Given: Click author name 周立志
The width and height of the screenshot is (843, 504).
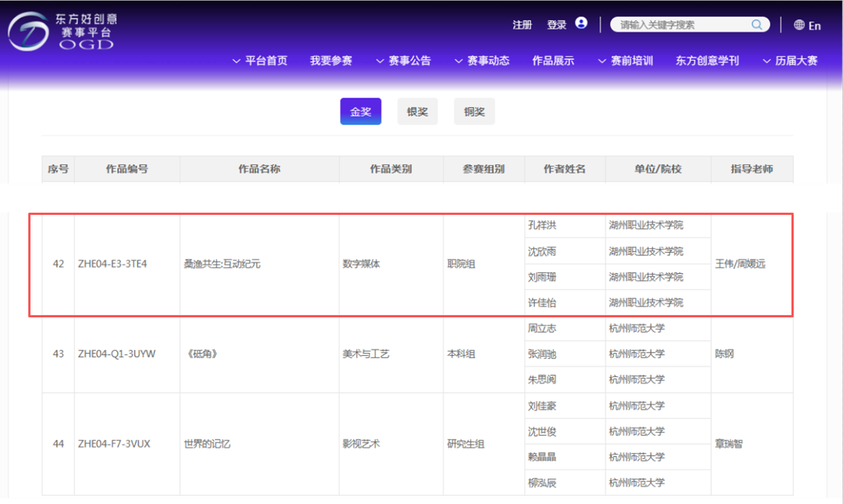Looking at the screenshot, I should point(542,328).
